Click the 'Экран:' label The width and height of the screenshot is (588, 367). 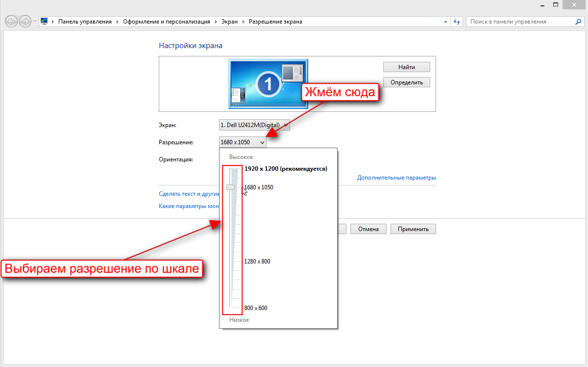click(167, 125)
